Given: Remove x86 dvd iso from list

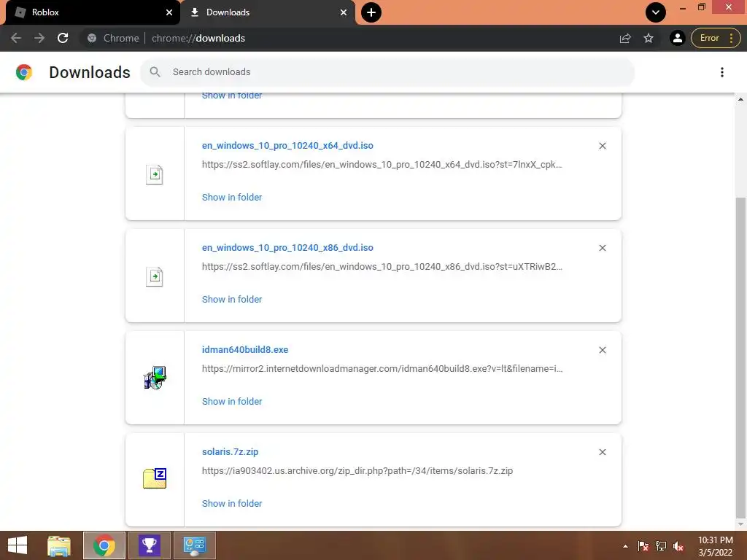Looking at the screenshot, I should point(602,248).
